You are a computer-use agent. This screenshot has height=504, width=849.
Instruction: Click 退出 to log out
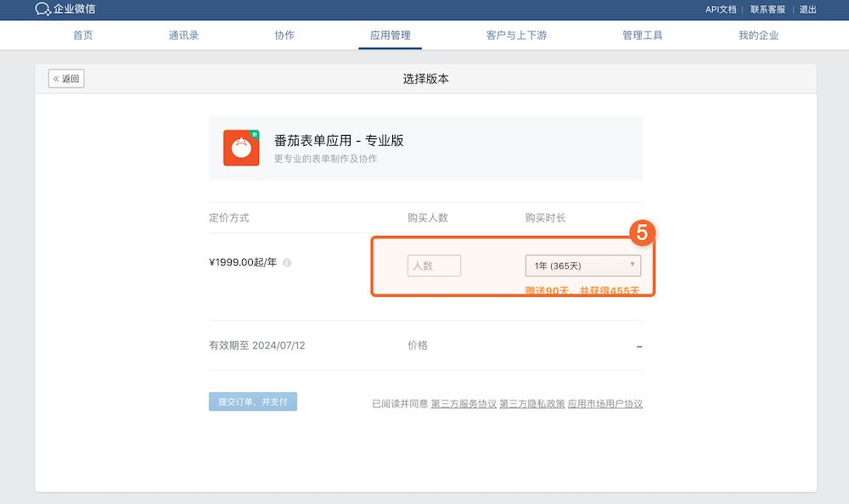point(808,9)
